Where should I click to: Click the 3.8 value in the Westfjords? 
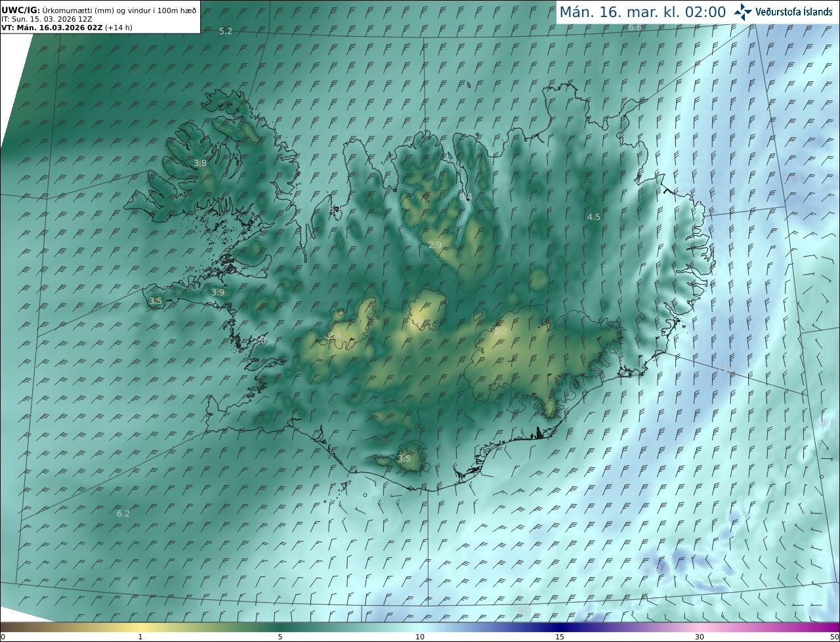[x=200, y=163]
